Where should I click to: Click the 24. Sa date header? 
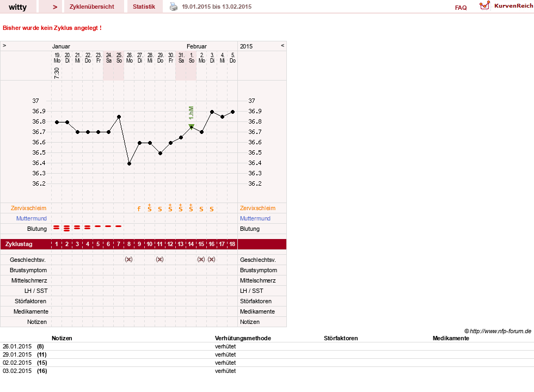click(109, 58)
